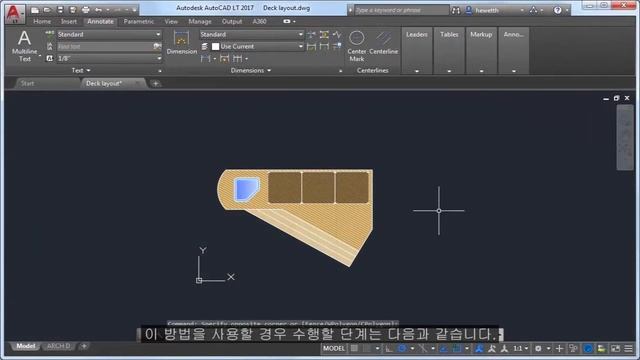
Task: Open the text height 1/8" dropdown
Action: pyautogui.click(x=109, y=58)
